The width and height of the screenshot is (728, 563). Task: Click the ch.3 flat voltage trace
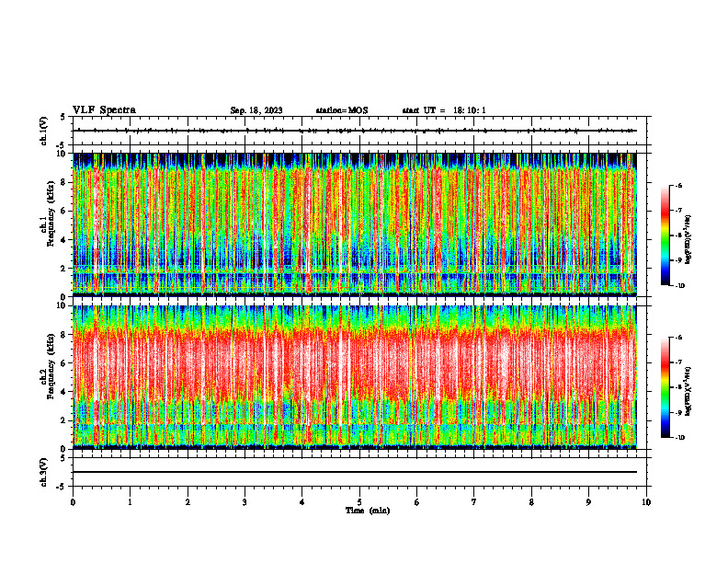(355, 472)
